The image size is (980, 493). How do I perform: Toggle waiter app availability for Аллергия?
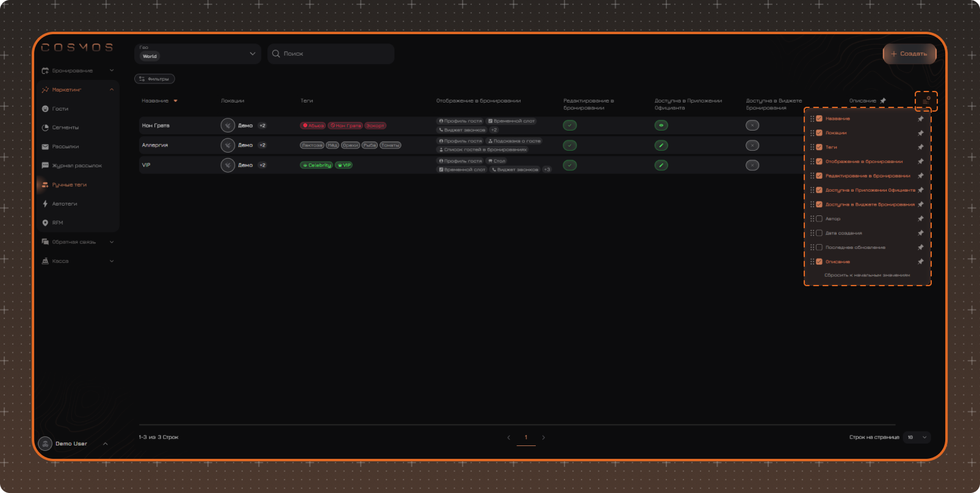click(661, 145)
